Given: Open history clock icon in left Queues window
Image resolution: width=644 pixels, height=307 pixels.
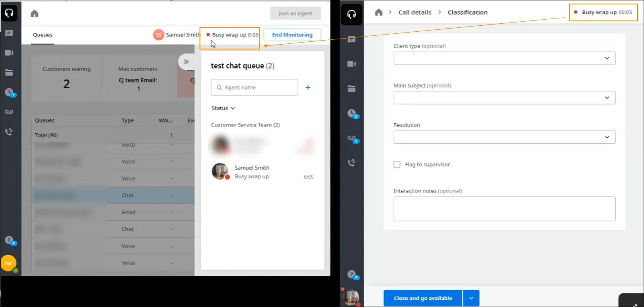Looking at the screenshot, I should [10, 92].
